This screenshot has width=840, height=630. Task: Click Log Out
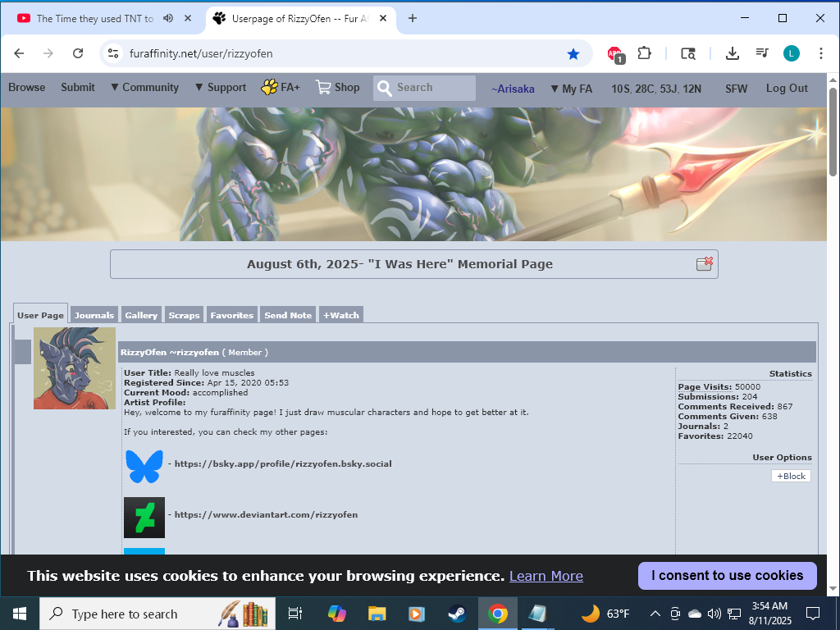pyautogui.click(x=787, y=89)
